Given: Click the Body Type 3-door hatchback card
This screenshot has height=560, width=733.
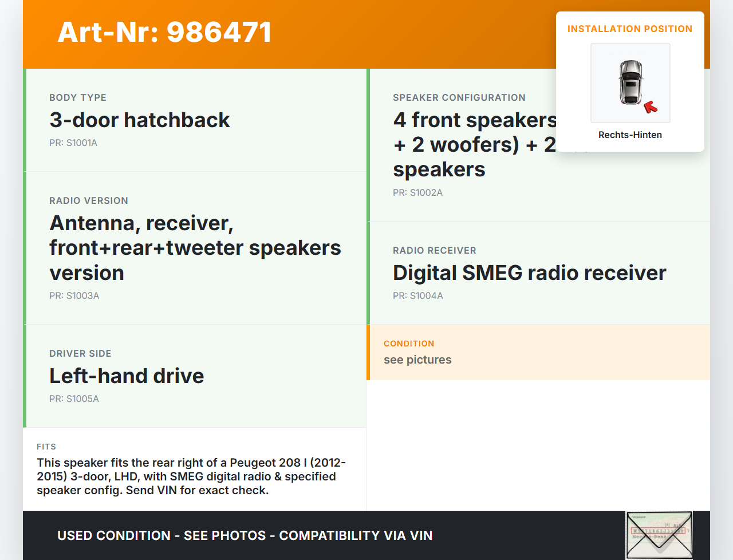Looking at the screenshot, I should [195, 120].
